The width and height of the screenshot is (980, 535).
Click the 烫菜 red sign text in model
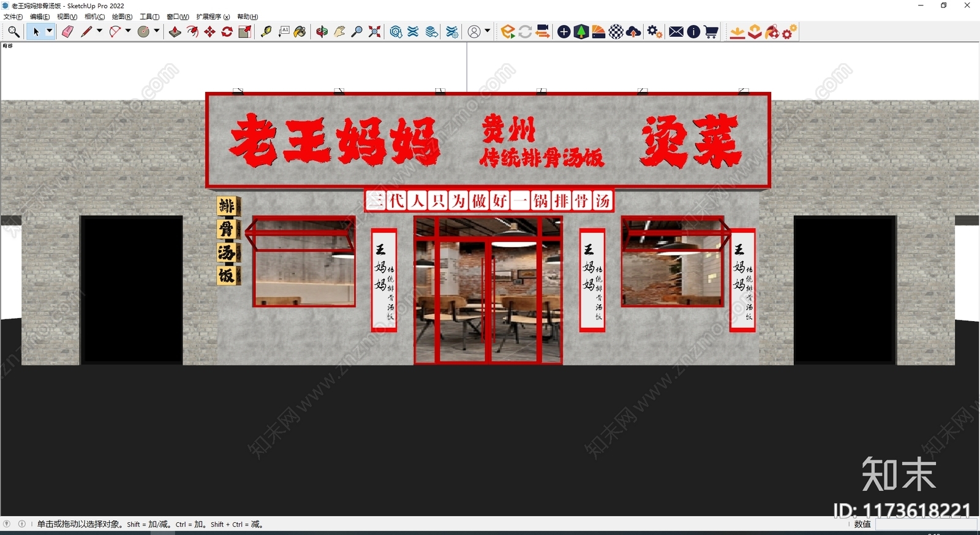click(691, 142)
